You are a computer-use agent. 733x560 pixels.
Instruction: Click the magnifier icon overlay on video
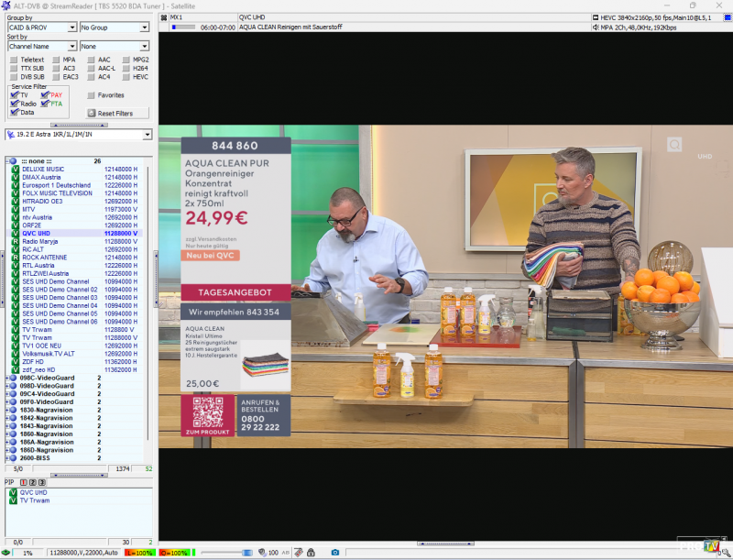coord(674,145)
